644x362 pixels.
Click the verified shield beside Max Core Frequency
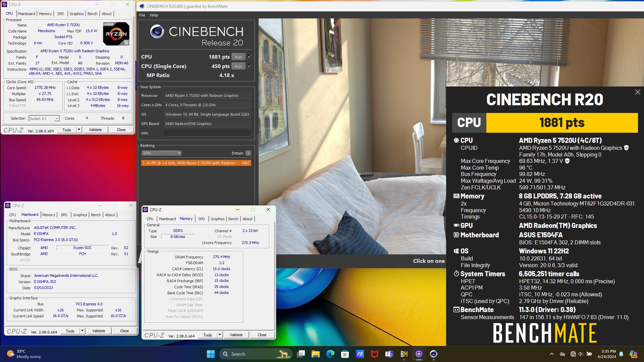click(x=567, y=161)
